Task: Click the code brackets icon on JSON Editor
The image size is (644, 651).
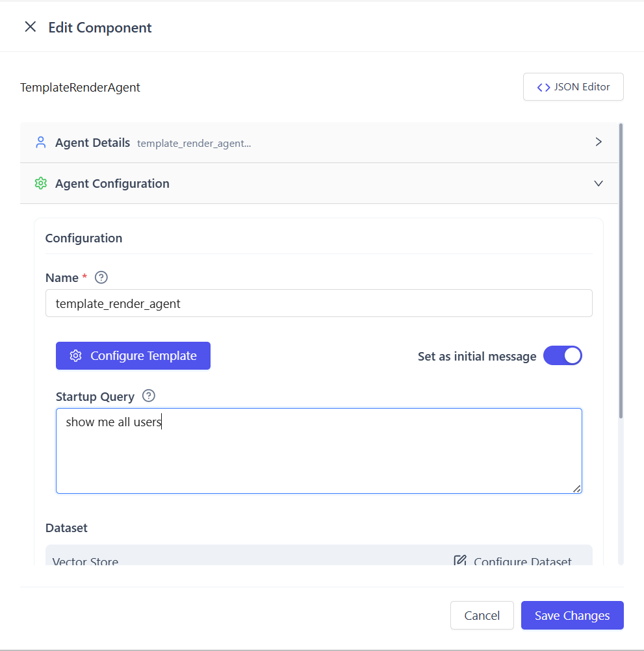Action: coord(543,87)
